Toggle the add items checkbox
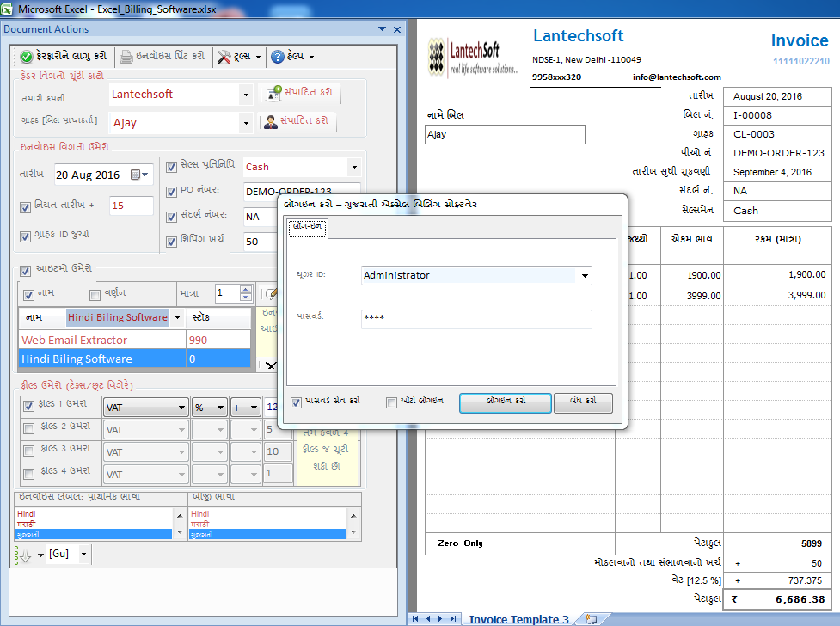This screenshot has height=626, width=840. (25, 271)
